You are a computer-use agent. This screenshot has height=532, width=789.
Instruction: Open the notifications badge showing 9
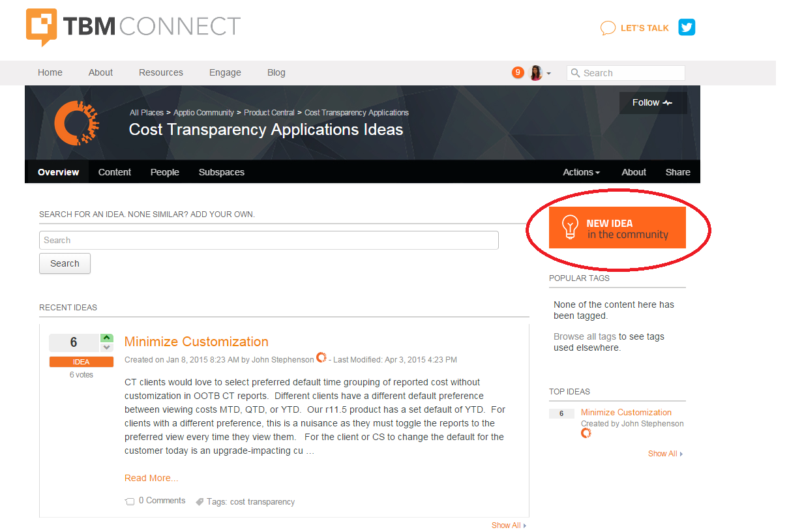518,72
